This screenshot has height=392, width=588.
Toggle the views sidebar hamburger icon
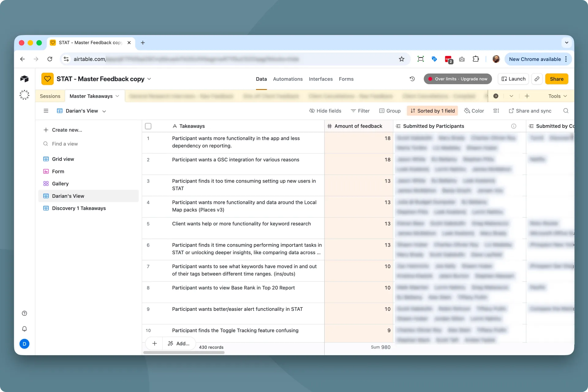click(46, 111)
